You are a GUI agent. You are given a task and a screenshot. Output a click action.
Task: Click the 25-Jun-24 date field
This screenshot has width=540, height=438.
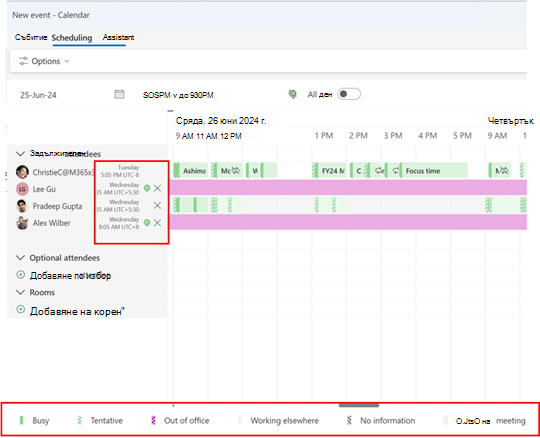38,95
